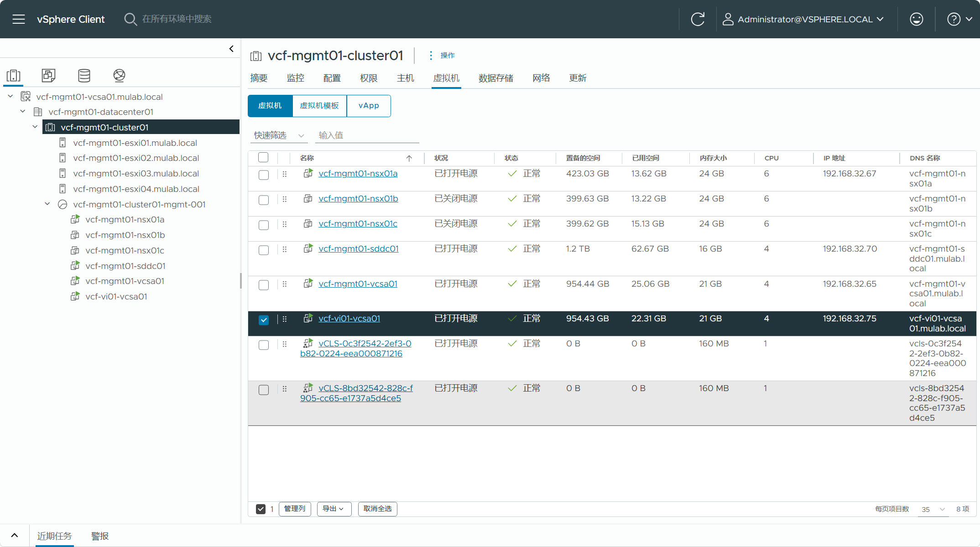Screen dimensions: 980x547
Task: Collapse the left navigation panel arrow
Action: tap(231, 49)
